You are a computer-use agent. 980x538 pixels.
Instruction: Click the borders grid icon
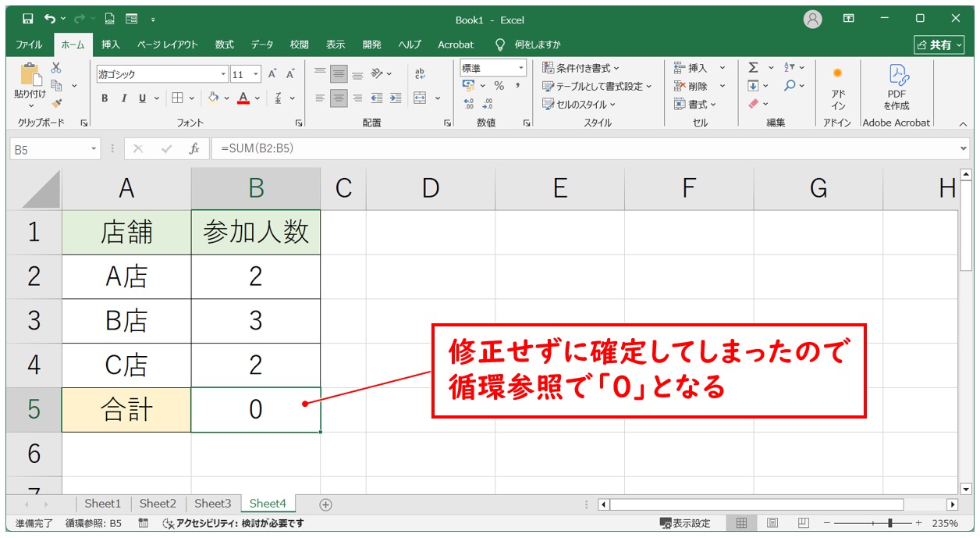click(177, 98)
